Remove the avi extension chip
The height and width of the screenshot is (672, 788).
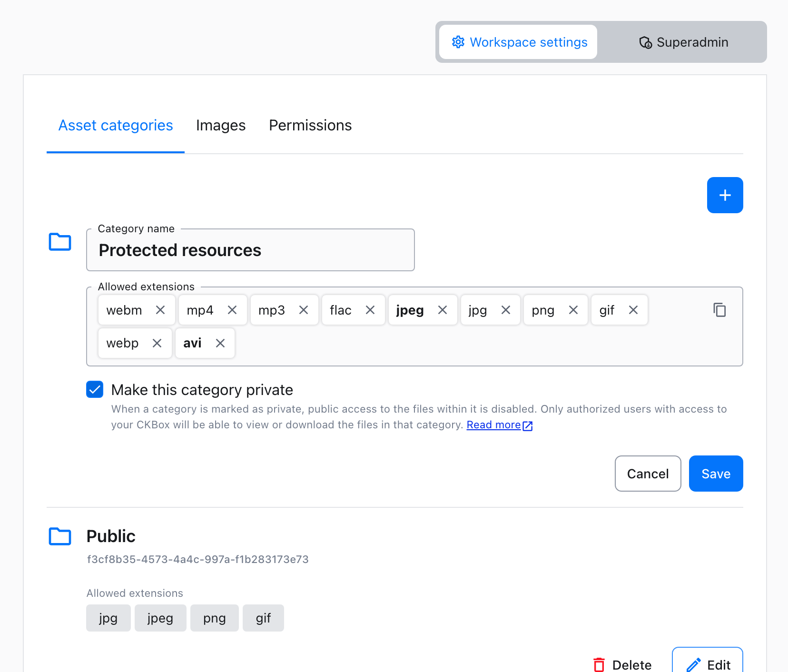[x=220, y=343]
